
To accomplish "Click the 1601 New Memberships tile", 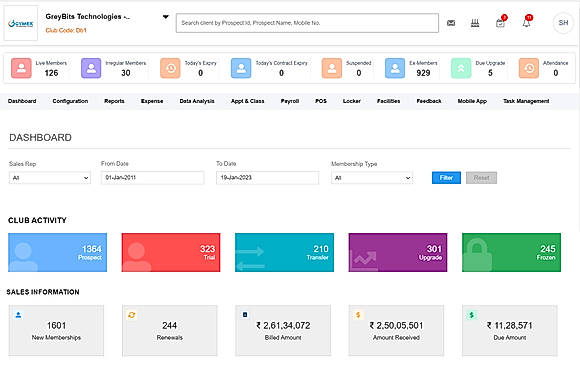I will (56, 330).
